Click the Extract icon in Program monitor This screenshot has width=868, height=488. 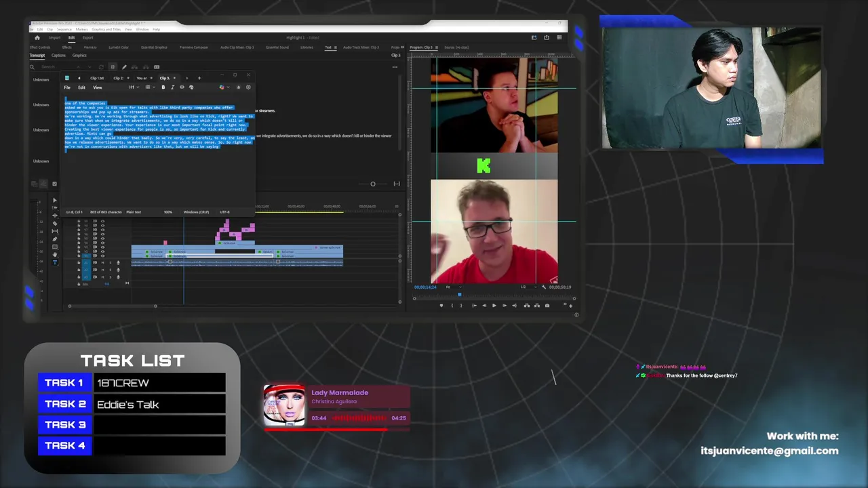[537, 306]
